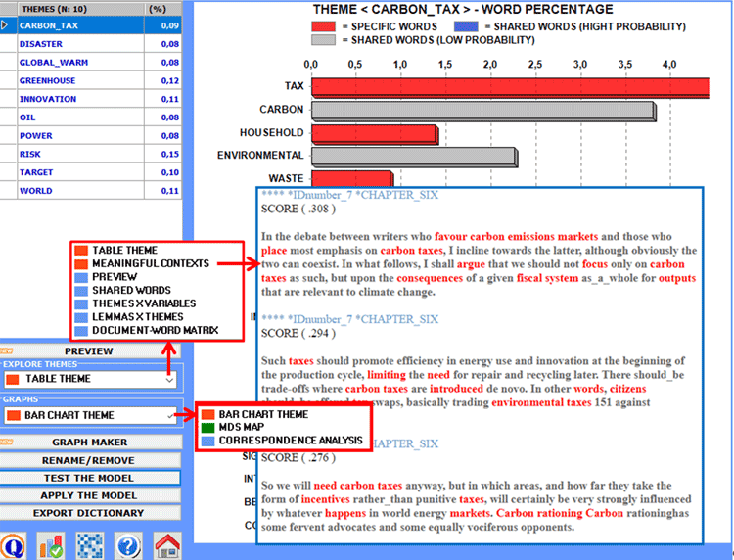Select the POWER theme row
Screen dimensions: 734x560
pos(91,135)
